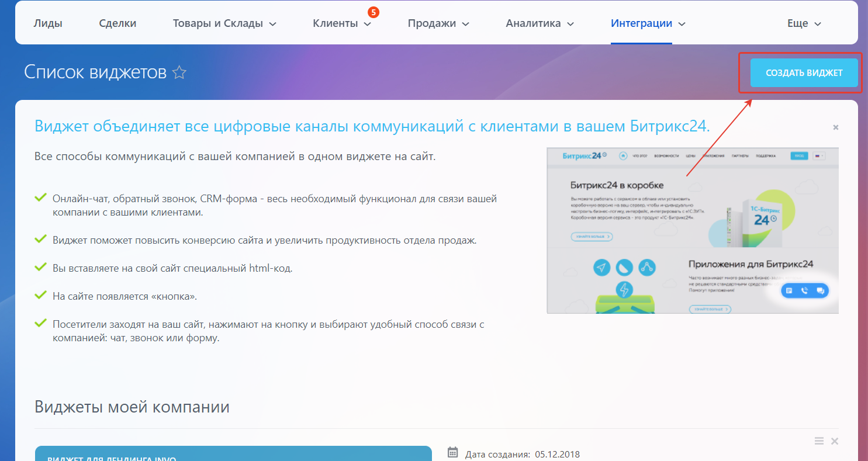Click the Клиенты notification badge 5
This screenshot has width=868, height=461.
(374, 12)
